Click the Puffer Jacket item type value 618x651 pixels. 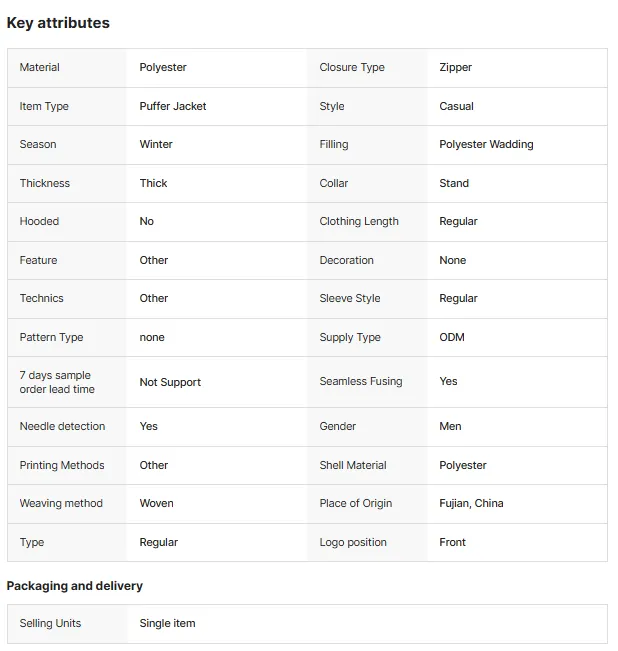click(173, 106)
